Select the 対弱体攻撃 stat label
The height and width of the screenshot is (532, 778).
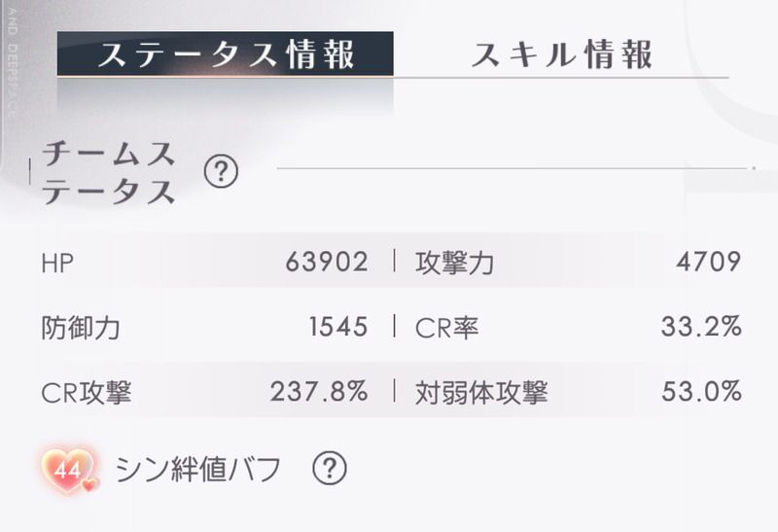click(481, 392)
